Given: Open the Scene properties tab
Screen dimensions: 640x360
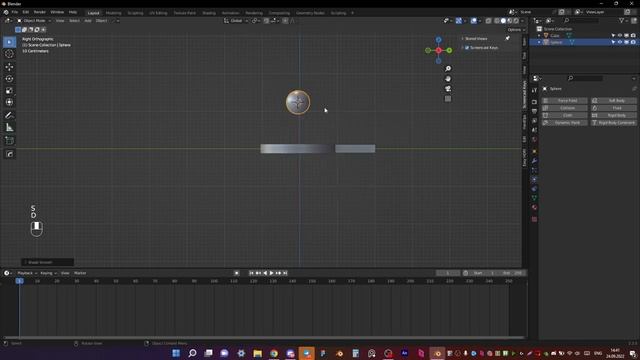Looking at the screenshot, I should click(x=534, y=130).
